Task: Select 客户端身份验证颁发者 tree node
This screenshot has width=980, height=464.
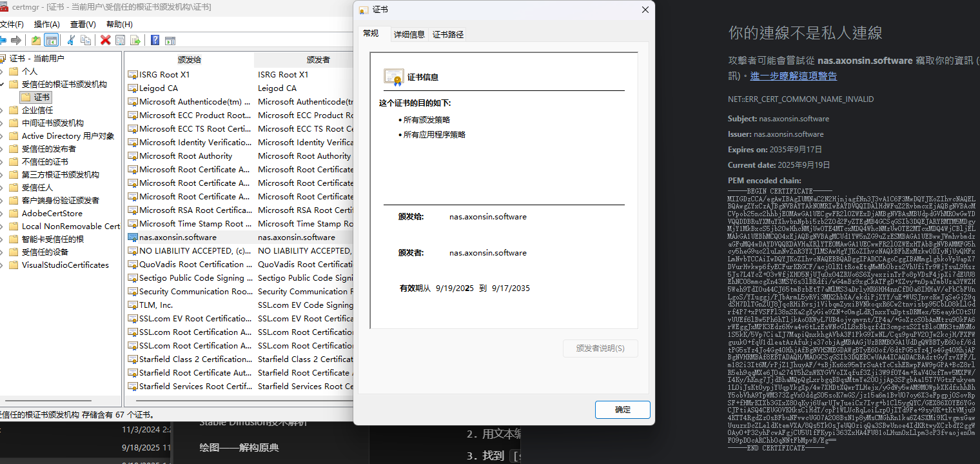Action: (61, 201)
